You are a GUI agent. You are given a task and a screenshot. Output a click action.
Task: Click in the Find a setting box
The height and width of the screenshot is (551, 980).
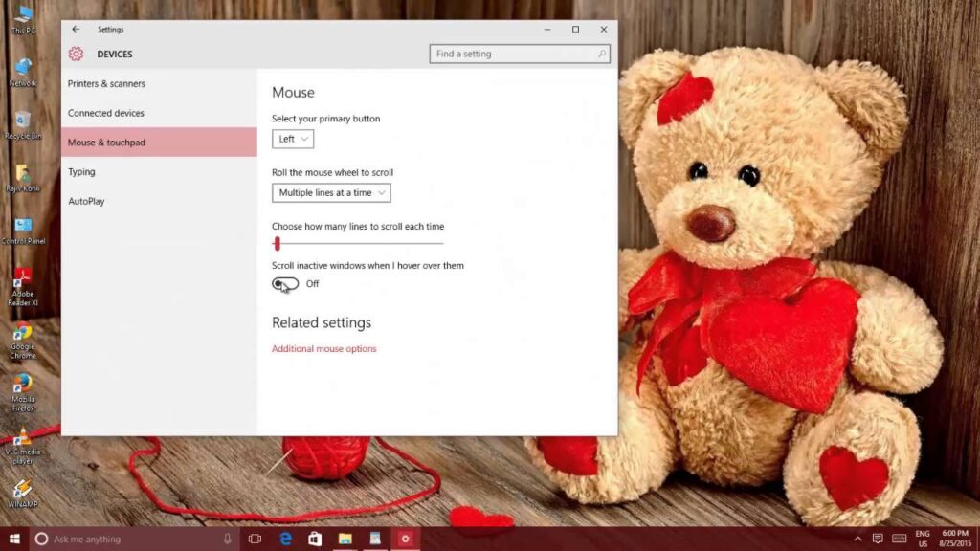(x=520, y=54)
